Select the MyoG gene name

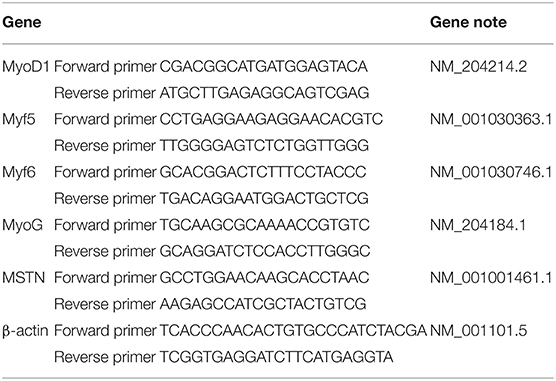coord(22,225)
